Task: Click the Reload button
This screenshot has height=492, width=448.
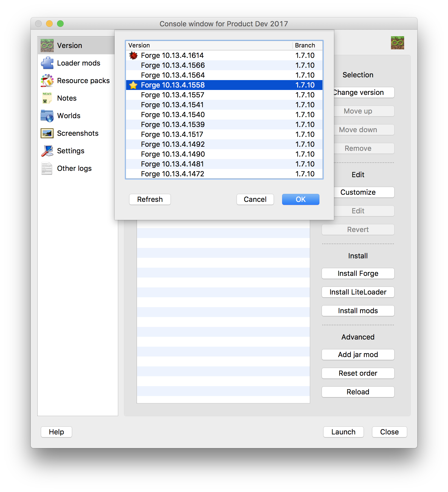Action: [x=358, y=392]
